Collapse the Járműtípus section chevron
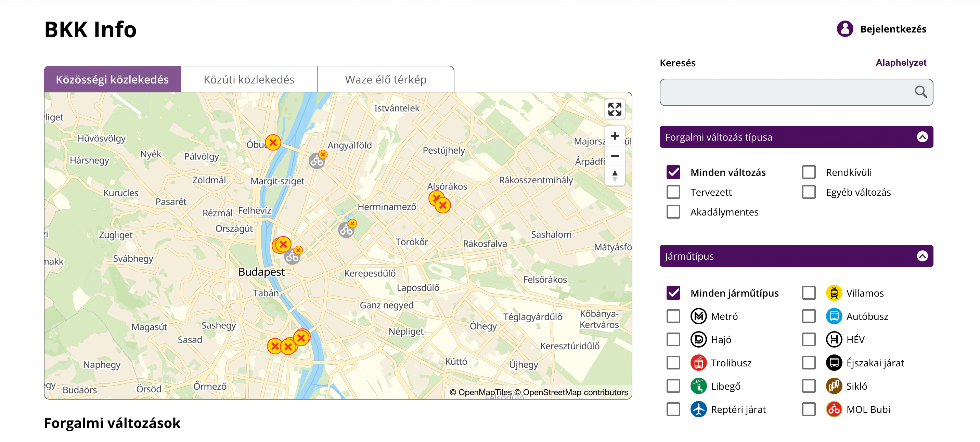 (x=922, y=256)
